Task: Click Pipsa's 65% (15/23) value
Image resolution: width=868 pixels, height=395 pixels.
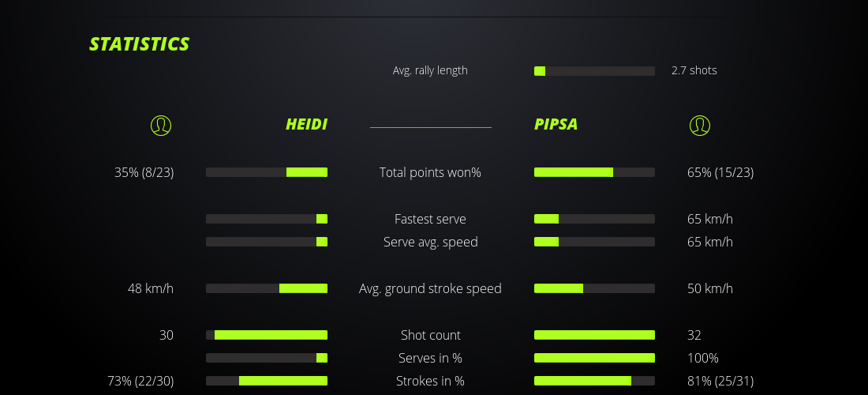Action: [x=720, y=172]
